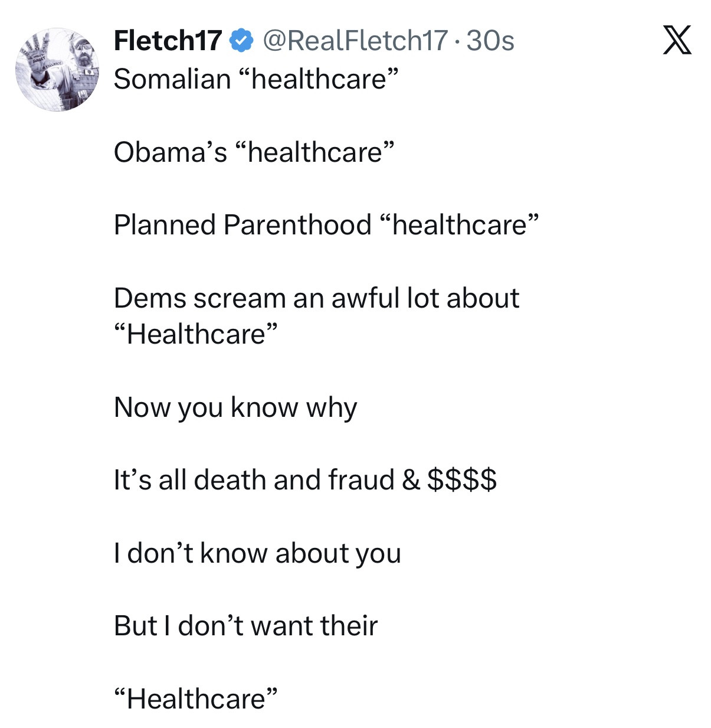Click "healthcare" on the Obama's line

[x=314, y=152]
